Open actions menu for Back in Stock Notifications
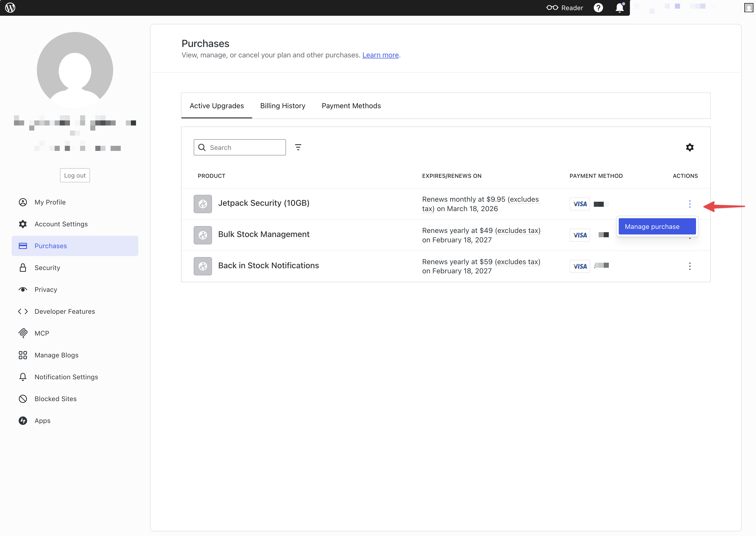The image size is (756, 536). pos(690,266)
